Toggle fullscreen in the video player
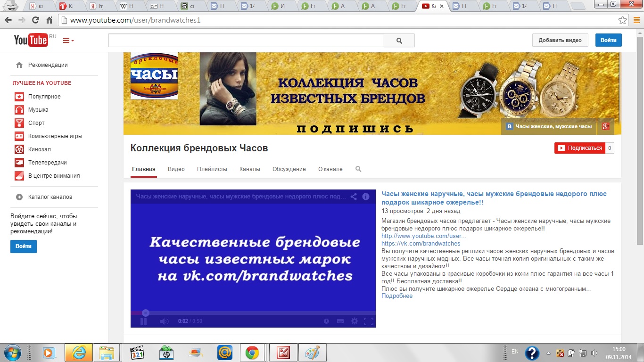Screen dimensions: 644x362 click(x=369, y=321)
